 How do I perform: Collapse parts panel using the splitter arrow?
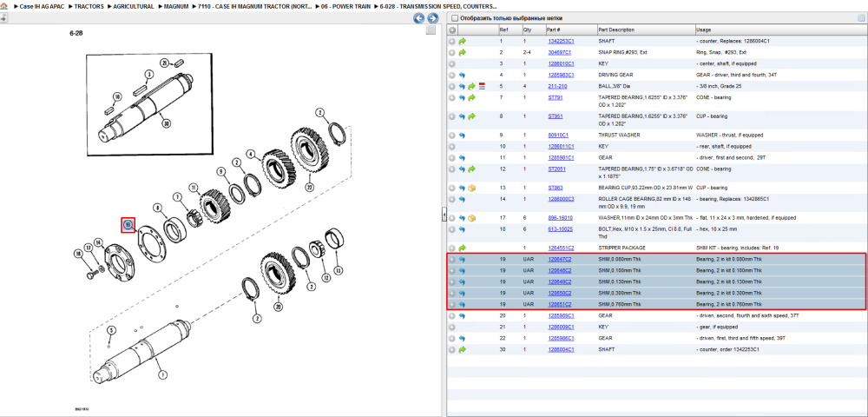[444, 215]
